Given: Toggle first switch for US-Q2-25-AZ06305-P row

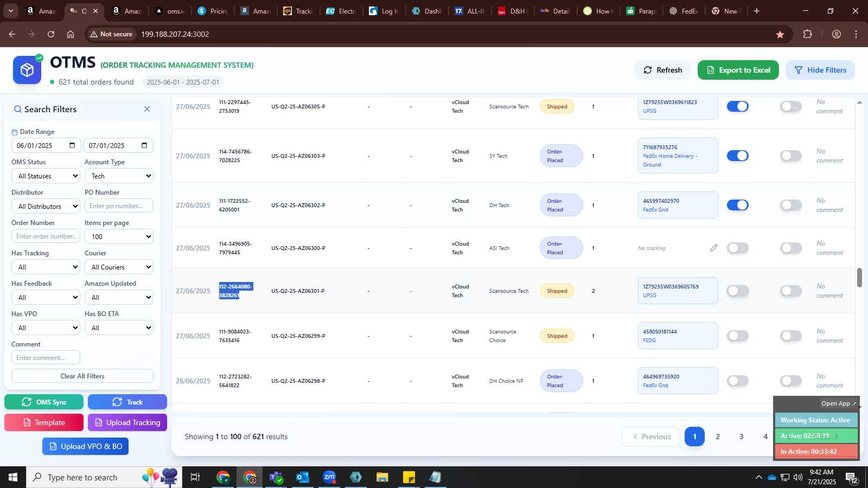Looking at the screenshot, I should coord(737,106).
